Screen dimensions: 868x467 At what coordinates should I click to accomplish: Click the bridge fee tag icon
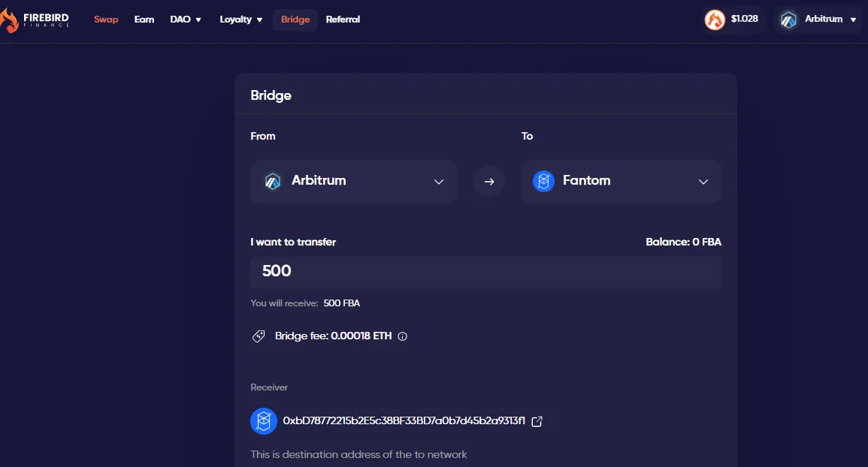[259, 336]
